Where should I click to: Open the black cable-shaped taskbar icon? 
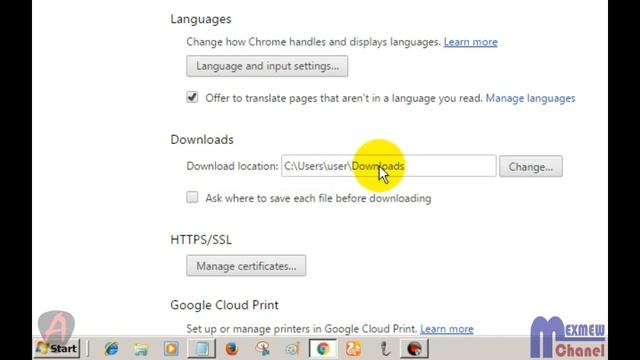point(384,349)
